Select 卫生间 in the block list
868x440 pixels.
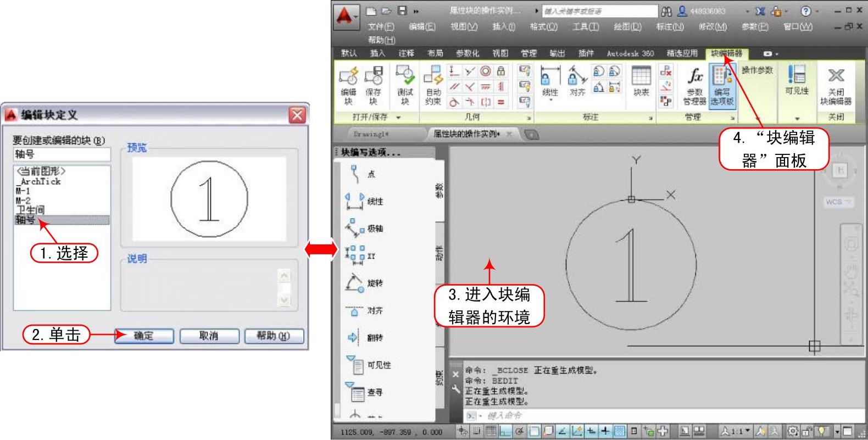click(30, 210)
